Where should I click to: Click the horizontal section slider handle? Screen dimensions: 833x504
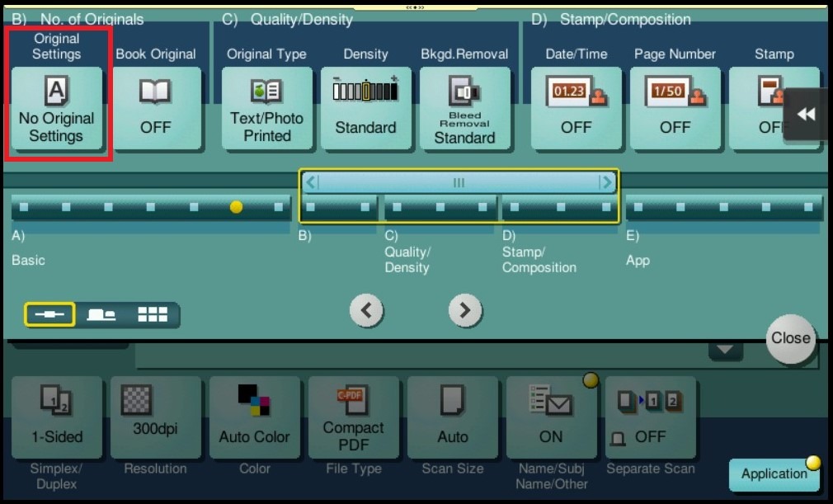tap(459, 182)
